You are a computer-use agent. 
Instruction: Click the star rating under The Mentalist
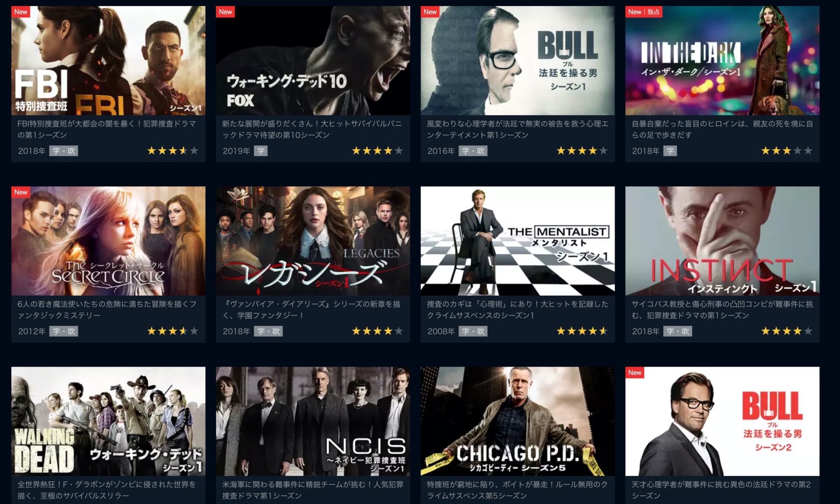pyautogui.click(x=582, y=331)
